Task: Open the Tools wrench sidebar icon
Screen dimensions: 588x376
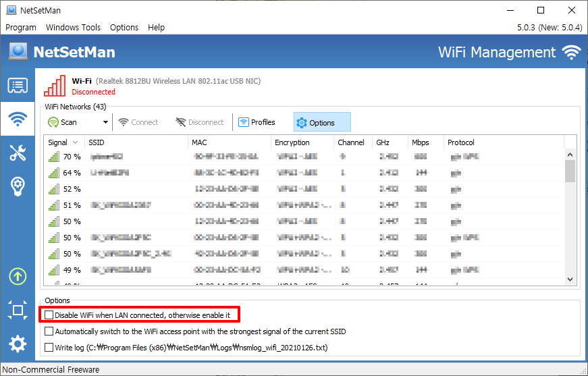Action: [x=18, y=153]
